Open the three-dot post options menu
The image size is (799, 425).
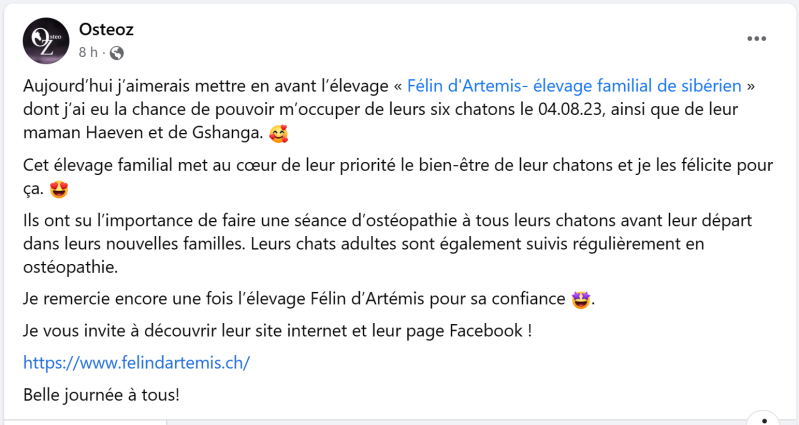[x=757, y=39]
